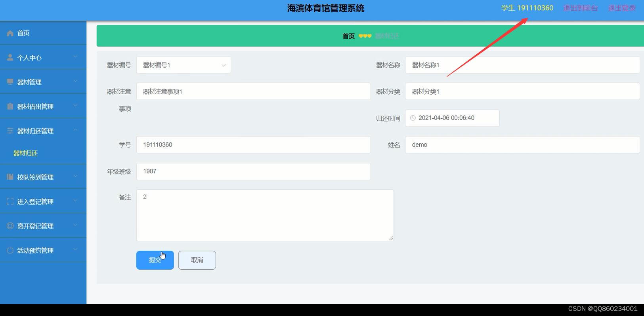This screenshot has width=644, height=316.
Task: Open the 器材编号 dropdown
Action: 183,65
